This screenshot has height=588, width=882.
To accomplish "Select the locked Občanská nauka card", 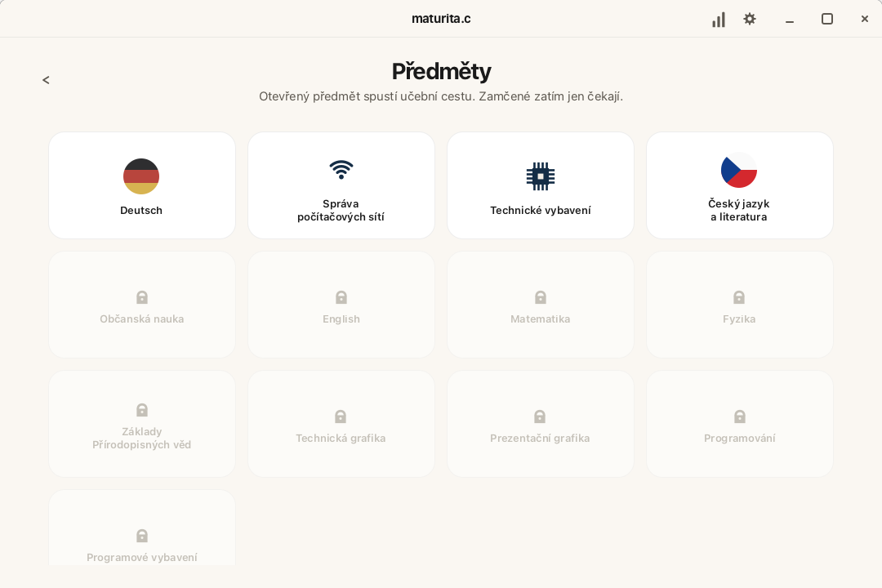I will point(142,305).
